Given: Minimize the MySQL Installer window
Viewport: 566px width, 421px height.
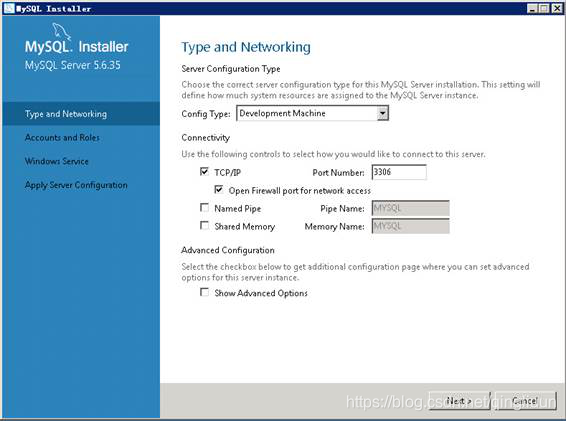Looking at the screenshot, I should pos(532,8).
